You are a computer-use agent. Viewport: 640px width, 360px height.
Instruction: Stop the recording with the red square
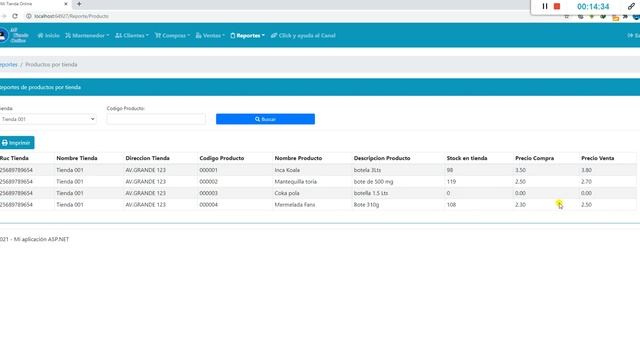[x=557, y=7]
